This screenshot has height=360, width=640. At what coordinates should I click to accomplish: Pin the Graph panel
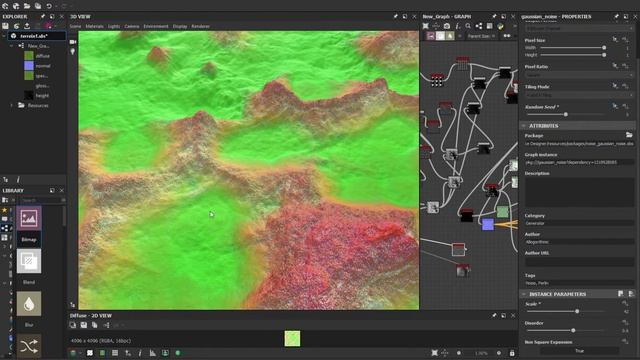[494, 16]
